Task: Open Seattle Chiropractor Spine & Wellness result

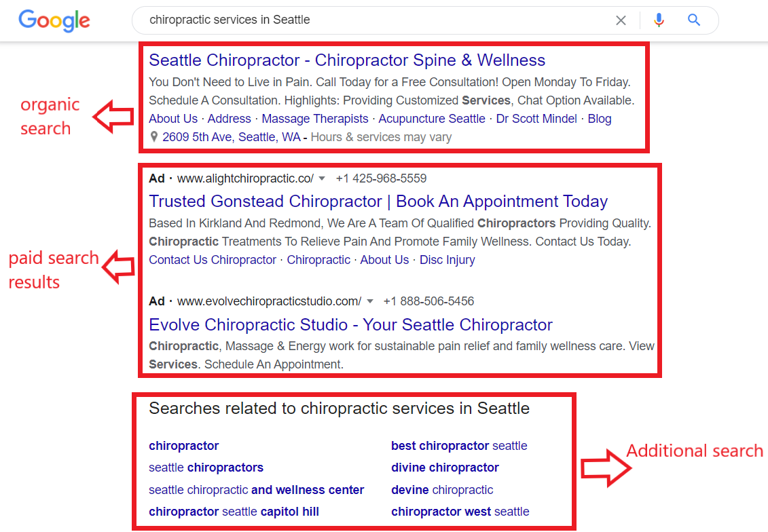Action: coord(347,60)
